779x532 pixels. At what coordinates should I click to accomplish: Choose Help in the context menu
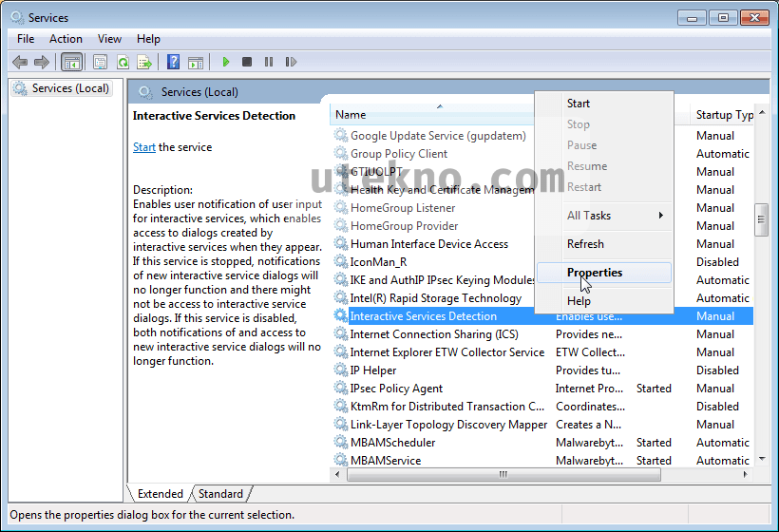[604, 301]
